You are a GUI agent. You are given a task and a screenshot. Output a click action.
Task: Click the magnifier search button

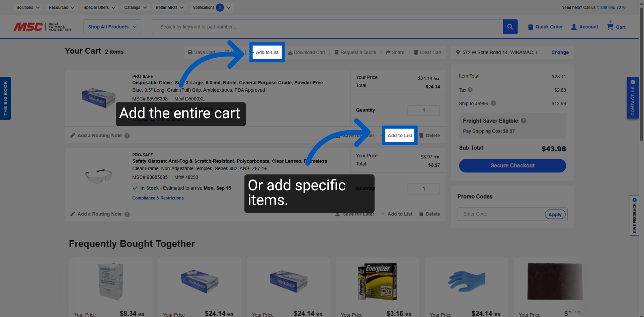click(x=510, y=27)
